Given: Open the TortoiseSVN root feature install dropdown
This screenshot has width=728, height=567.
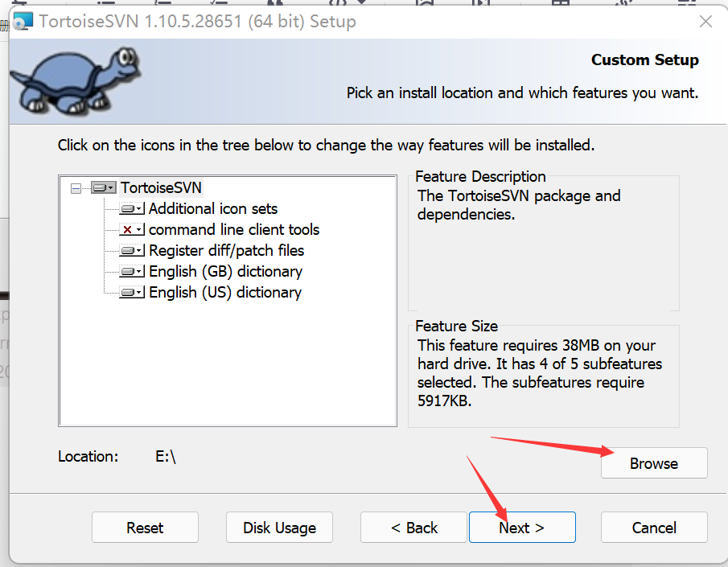Looking at the screenshot, I should 104,187.
